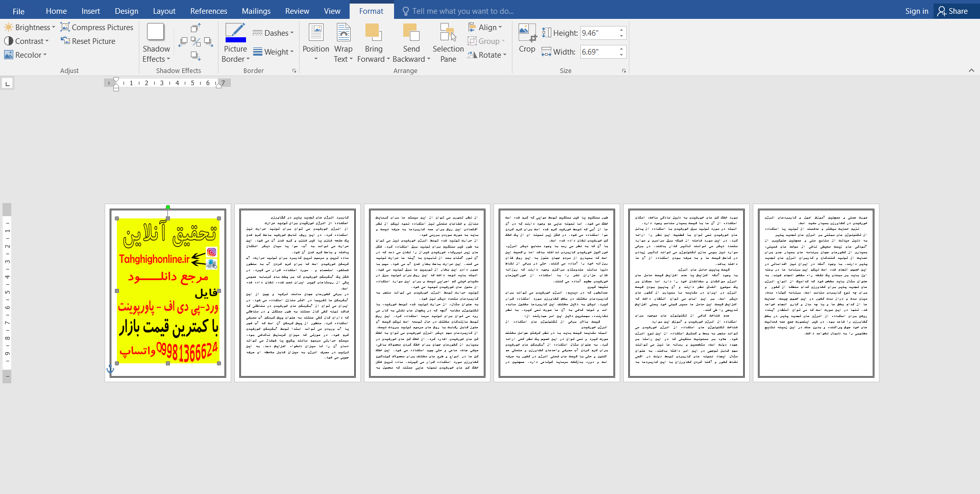Decrease picture height with down stepper
This screenshot has width=980, height=494.
click(x=621, y=36)
